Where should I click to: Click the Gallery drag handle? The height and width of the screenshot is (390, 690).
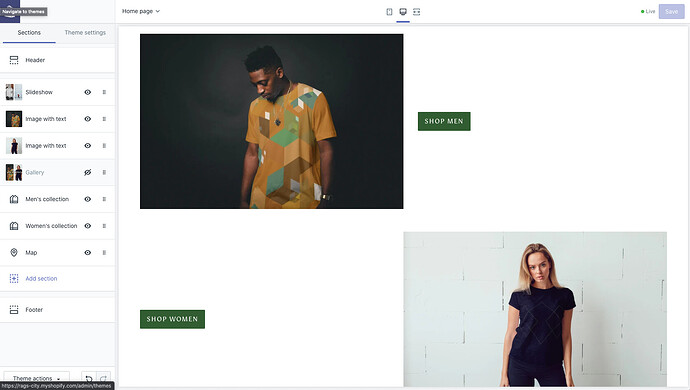[x=104, y=173]
